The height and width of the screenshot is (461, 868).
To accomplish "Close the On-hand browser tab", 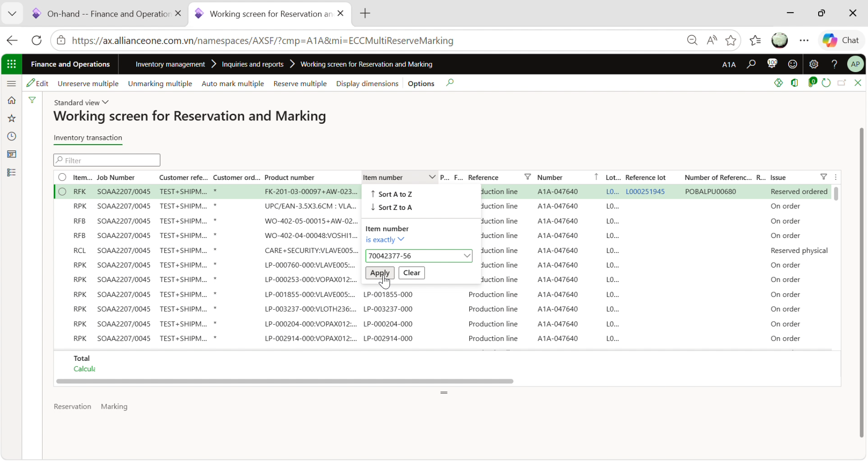I will click(x=178, y=14).
